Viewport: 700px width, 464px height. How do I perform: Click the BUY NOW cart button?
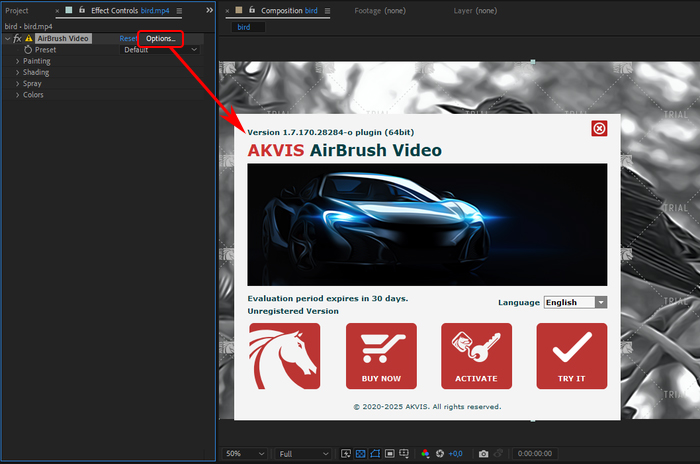click(x=381, y=356)
